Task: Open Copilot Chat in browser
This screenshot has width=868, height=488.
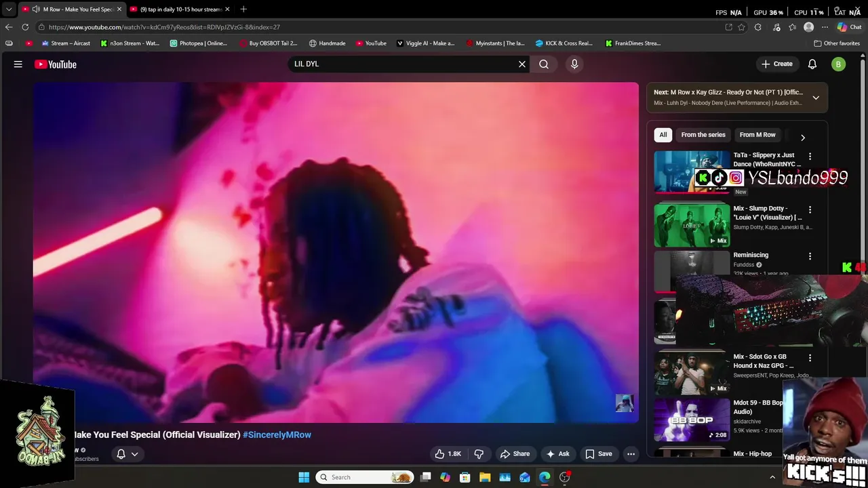Action: point(849,27)
